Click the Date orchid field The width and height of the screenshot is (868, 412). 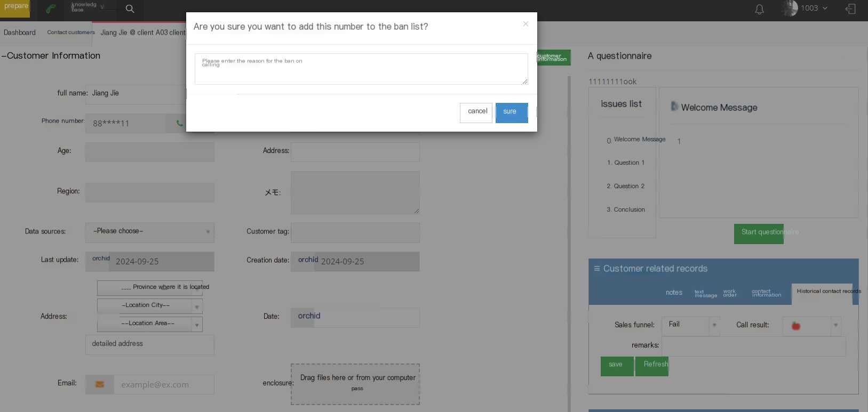pos(355,317)
